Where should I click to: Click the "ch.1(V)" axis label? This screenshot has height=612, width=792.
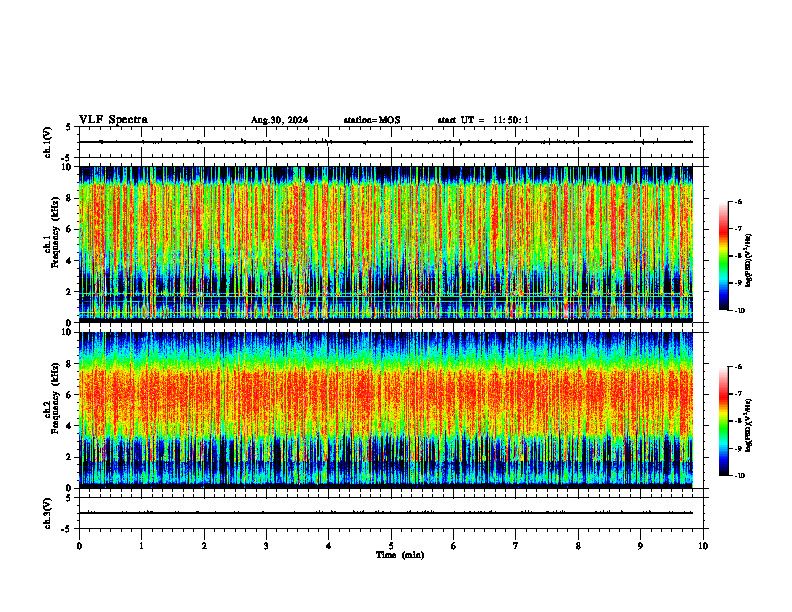[48, 142]
